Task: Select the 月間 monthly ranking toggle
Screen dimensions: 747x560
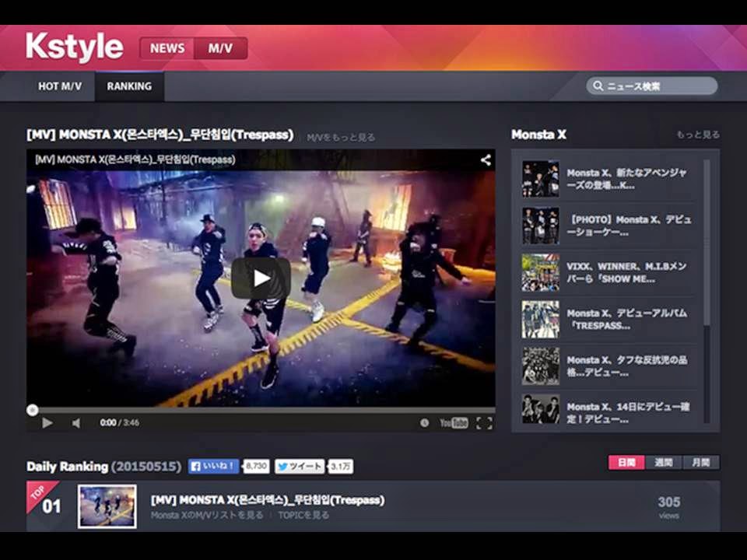Action: [701, 462]
